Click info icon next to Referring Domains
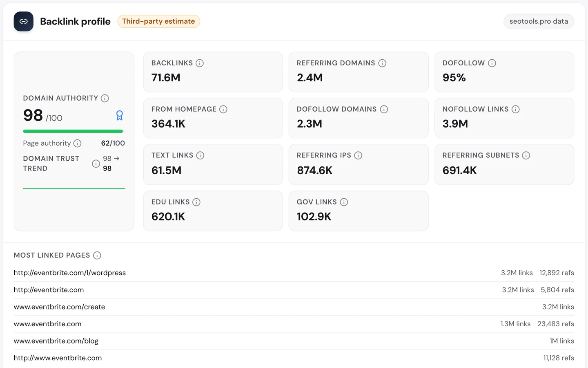Image resolution: width=588 pixels, height=368 pixels. pyautogui.click(x=382, y=63)
